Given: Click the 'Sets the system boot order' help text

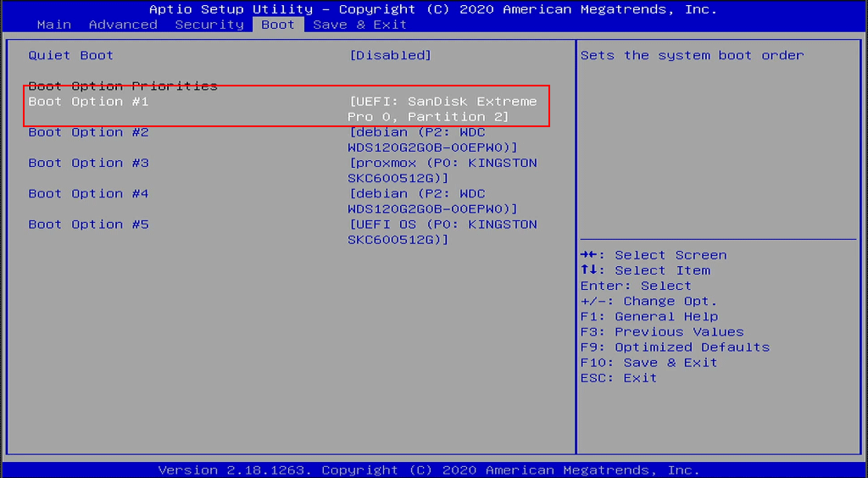Looking at the screenshot, I should click(692, 55).
